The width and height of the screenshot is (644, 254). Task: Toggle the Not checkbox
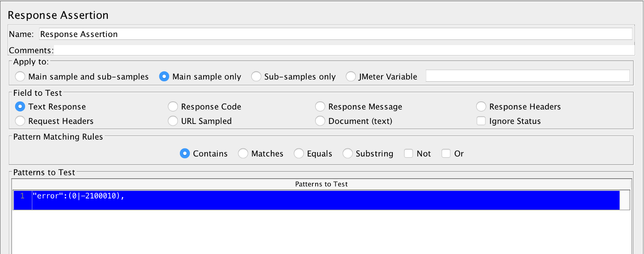point(409,153)
